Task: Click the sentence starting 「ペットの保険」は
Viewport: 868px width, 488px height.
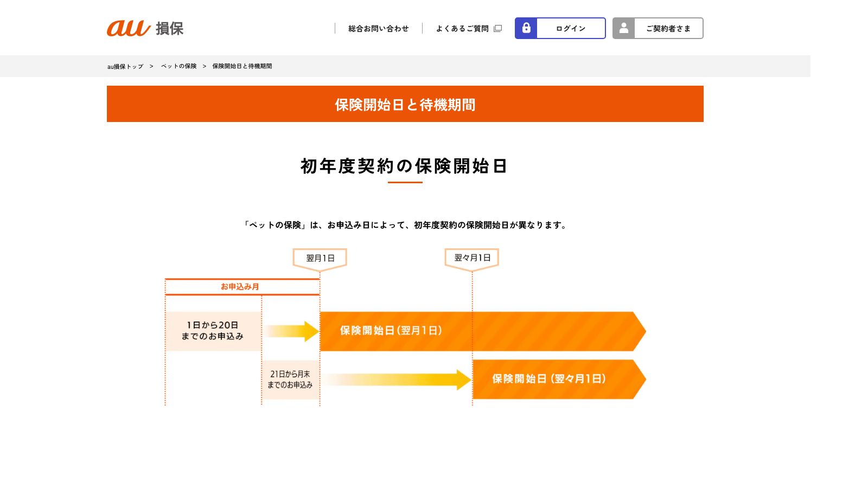Action: point(405,225)
